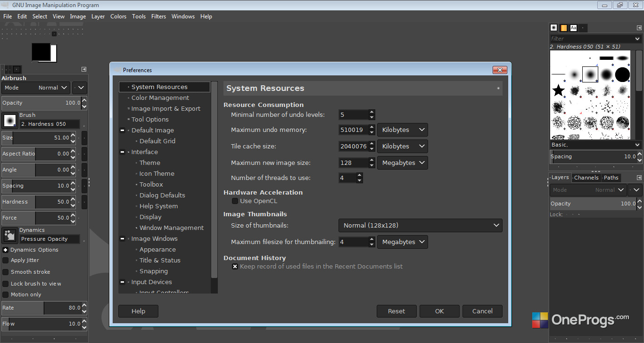Image resolution: width=644 pixels, height=343 pixels.
Task: Select Tool Options in preferences tree
Action: (x=150, y=120)
